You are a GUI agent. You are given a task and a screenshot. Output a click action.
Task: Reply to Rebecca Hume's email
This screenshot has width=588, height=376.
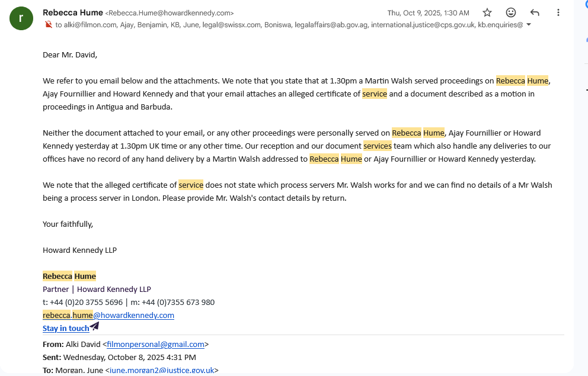pos(535,12)
